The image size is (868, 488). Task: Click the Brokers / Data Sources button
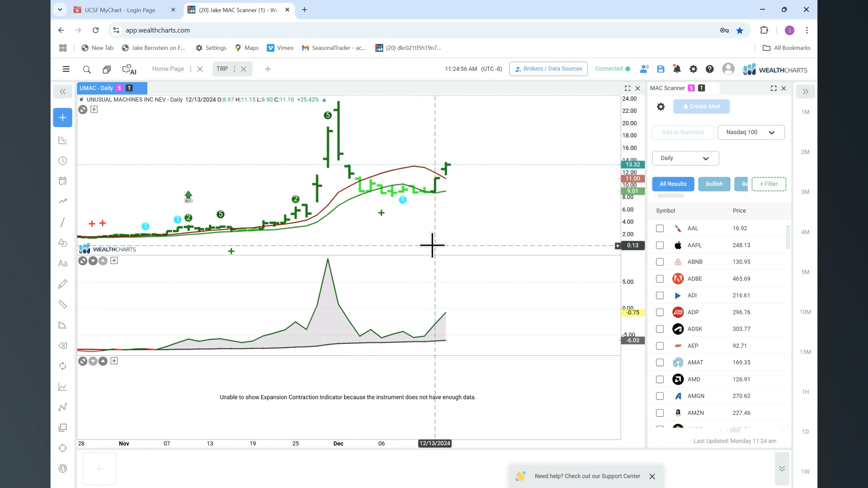pyautogui.click(x=548, y=69)
